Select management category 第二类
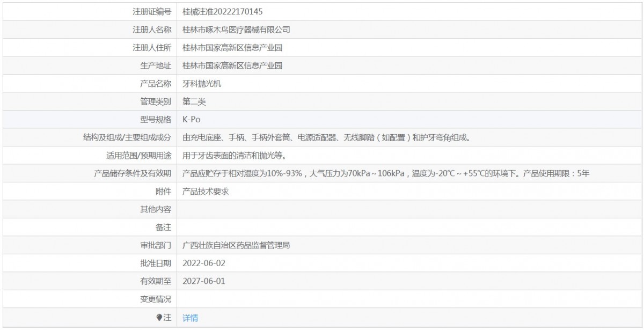644x330 pixels. point(194,101)
